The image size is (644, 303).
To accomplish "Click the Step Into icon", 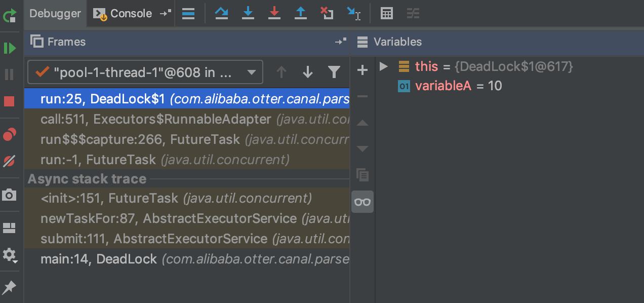I will click(x=248, y=14).
